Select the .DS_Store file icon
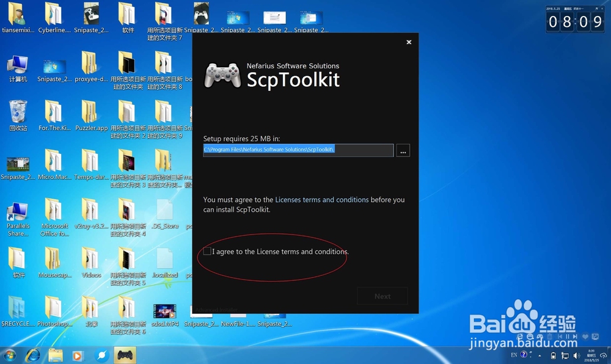Screen dimensions: 611x364 click(165, 214)
